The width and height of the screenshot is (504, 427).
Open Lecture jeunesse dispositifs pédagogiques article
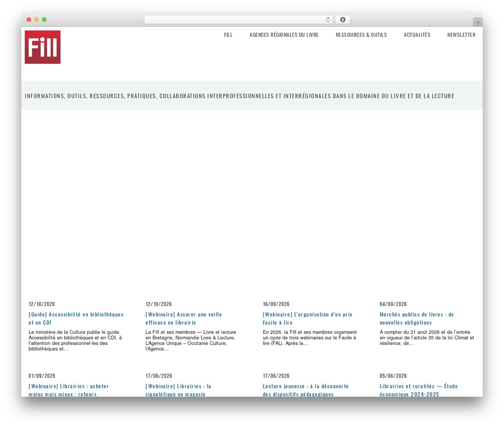(x=306, y=390)
